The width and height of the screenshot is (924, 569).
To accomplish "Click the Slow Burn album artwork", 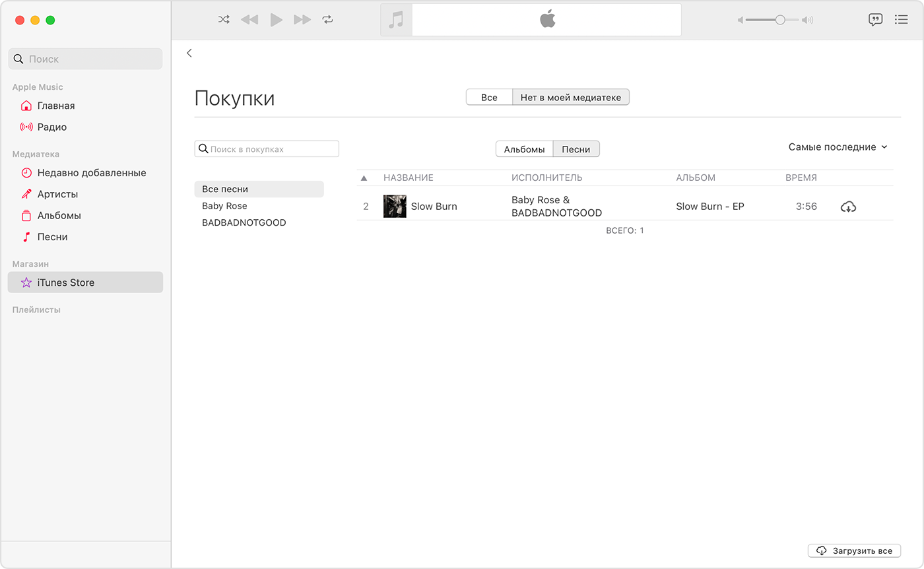I will coord(395,207).
